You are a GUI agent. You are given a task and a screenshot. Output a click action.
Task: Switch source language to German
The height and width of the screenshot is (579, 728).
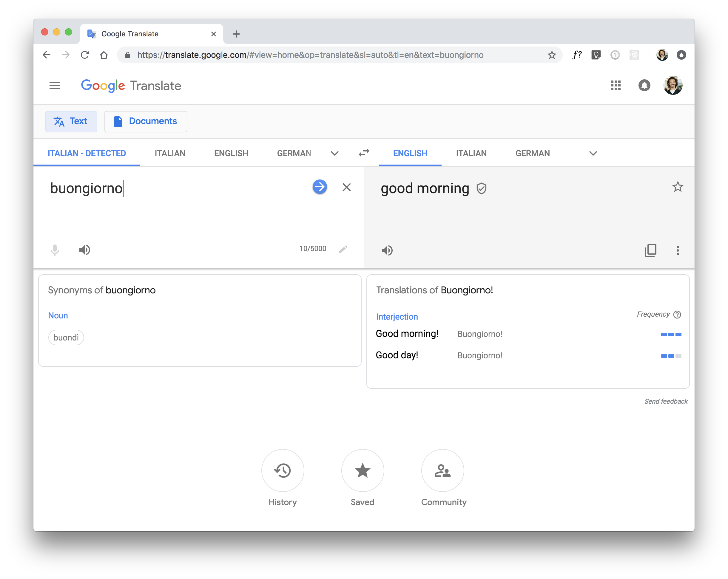(294, 153)
